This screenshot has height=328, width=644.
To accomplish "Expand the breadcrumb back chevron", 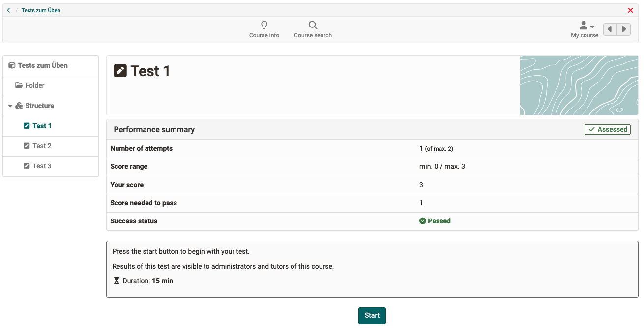I will [8, 10].
